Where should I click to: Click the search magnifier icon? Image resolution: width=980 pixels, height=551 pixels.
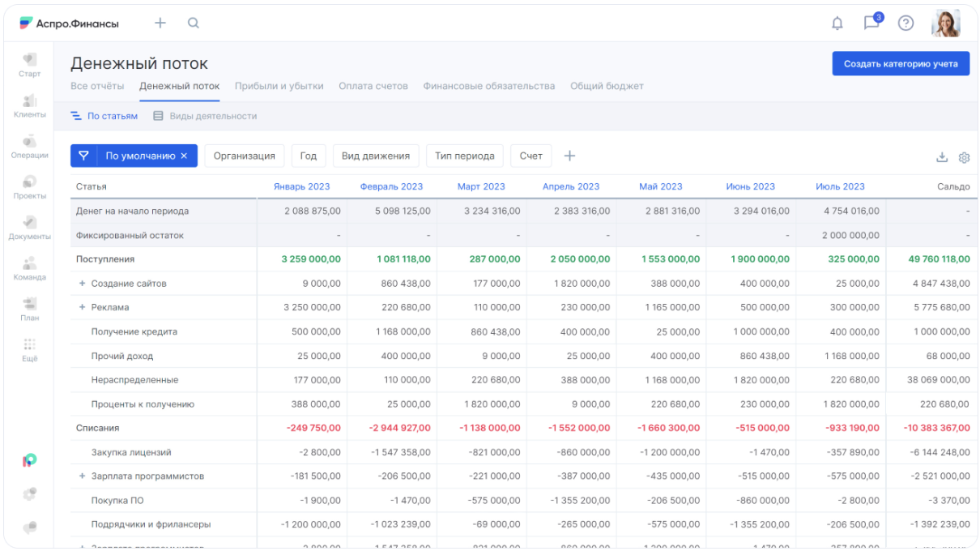tap(194, 23)
